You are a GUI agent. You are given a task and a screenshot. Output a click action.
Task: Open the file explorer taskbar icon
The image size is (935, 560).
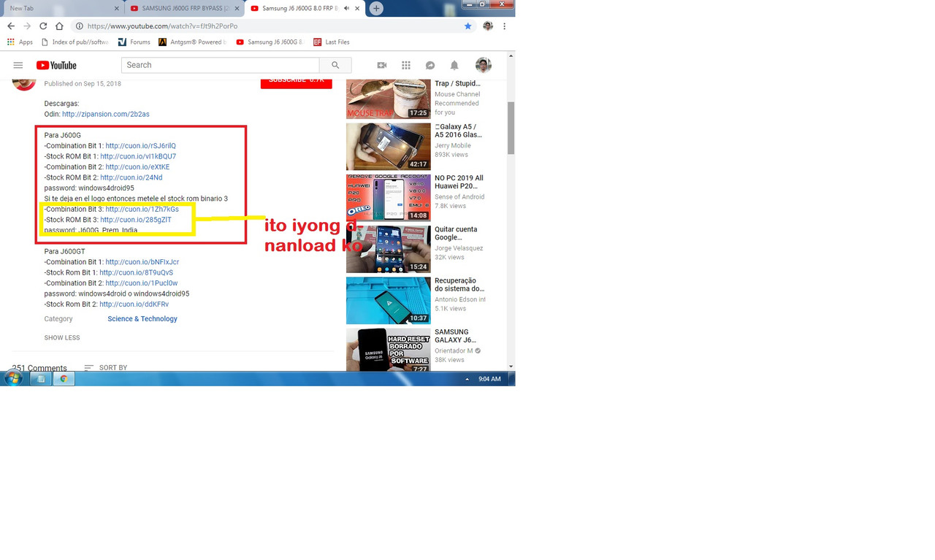click(x=41, y=379)
